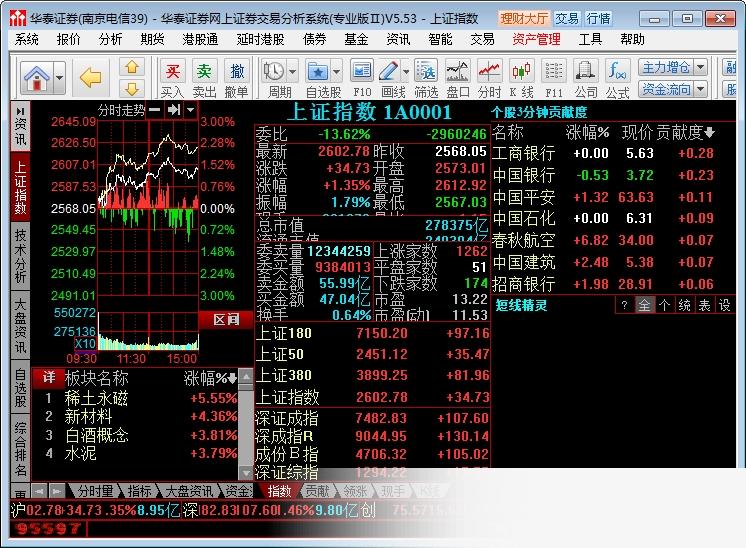
Task: Click the right arrow tab scroller at bottom
Action: [57, 490]
